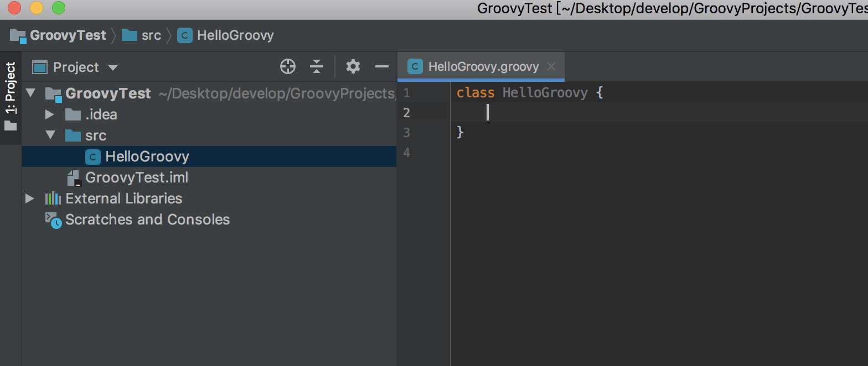Close the HelloGroovy.groovy editor tab

(x=551, y=67)
